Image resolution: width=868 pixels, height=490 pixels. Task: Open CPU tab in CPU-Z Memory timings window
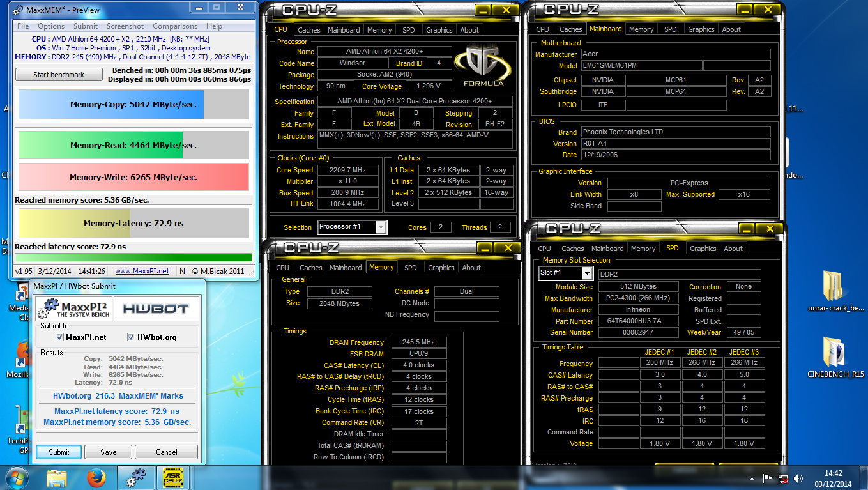283,268
